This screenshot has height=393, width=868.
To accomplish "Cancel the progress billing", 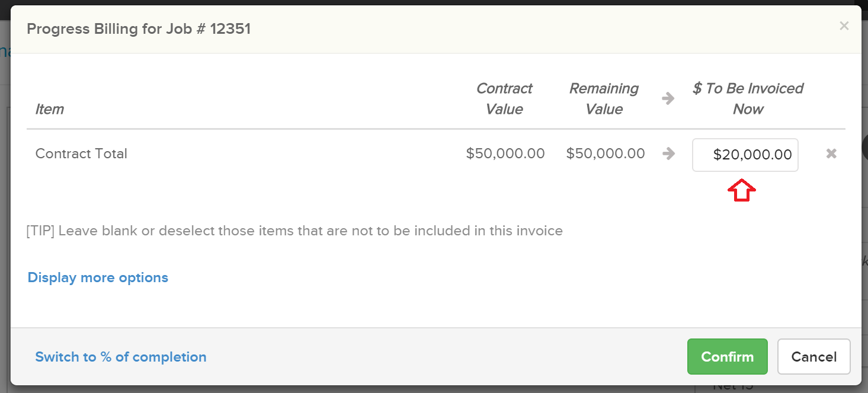I will pyautogui.click(x=813, y=357).
